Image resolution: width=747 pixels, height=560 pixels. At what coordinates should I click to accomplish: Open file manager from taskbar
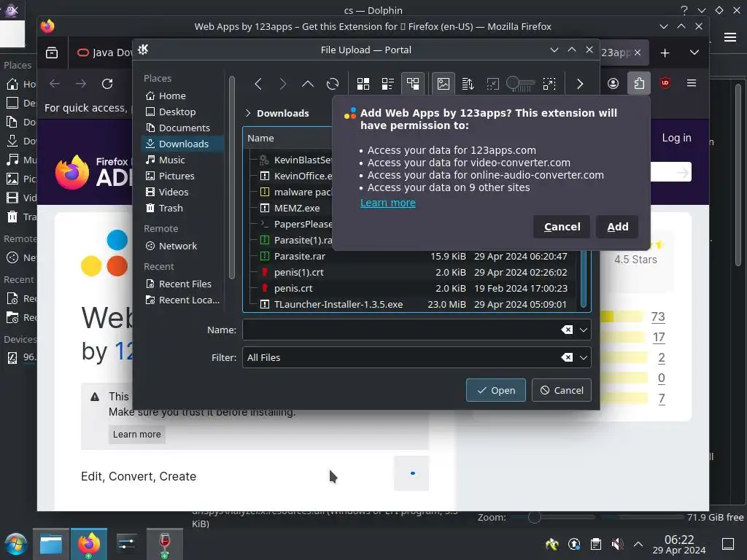coord(51,544)
